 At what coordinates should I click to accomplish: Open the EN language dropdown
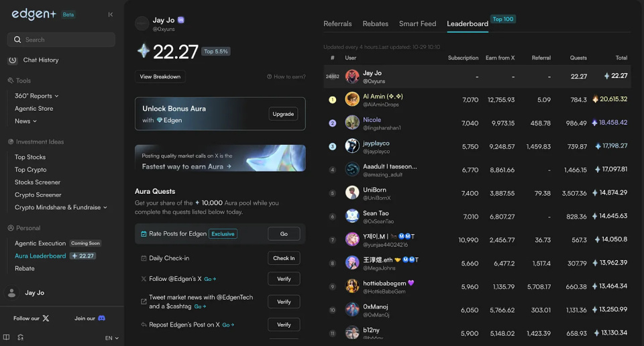(112, 338)
